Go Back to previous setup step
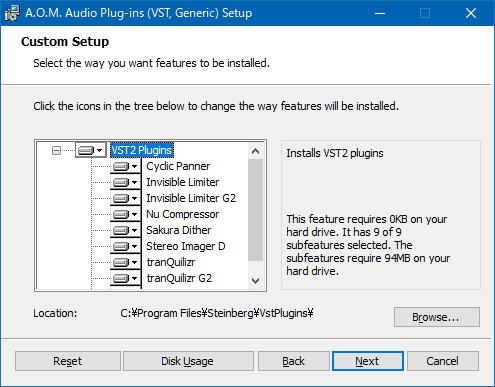 pyautogui.click(x=294, y=361)
